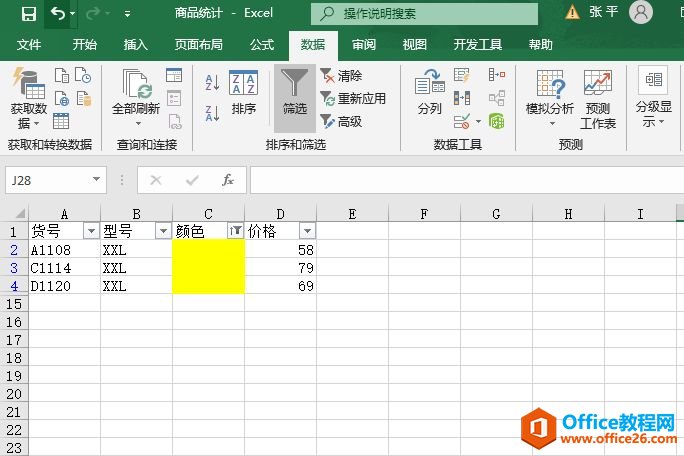Click the 全部刷新 button

pos(136,97)
